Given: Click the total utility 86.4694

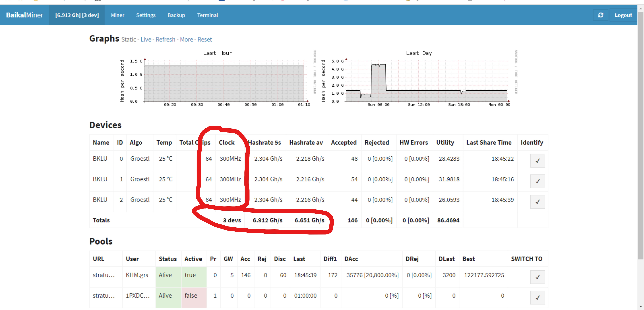Looking at the screenshot, I should 448,220.
